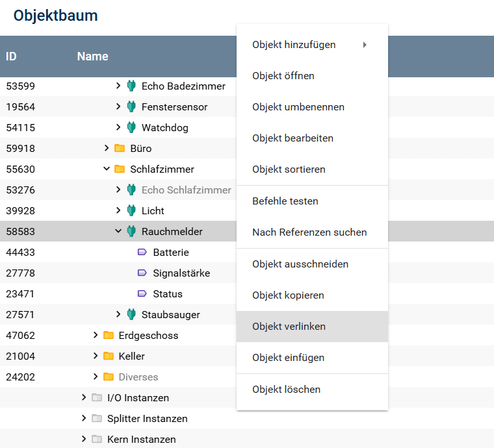Select the Status variable row
Image resolution: width=494 pixels, height=448 pixels.
[x=168, y=293]
